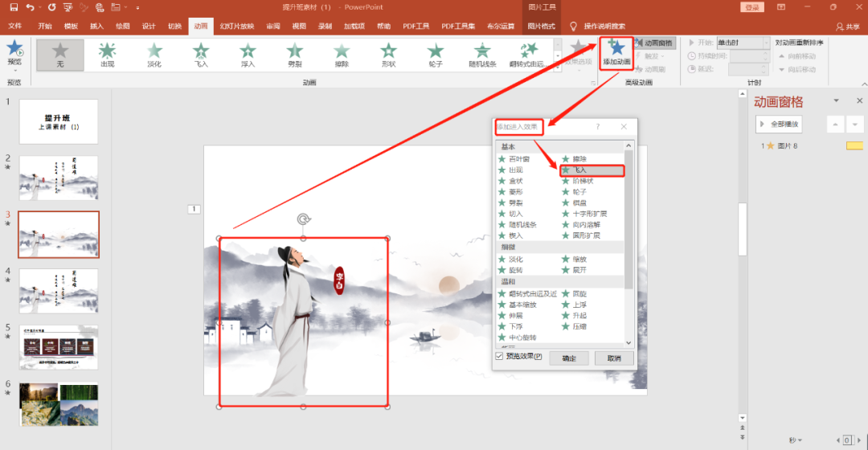Image resolution: width=868 pixels, height=450 pixels.
Task: Apply the 出现 animation in gallery
Action: (x=108, y=55)
